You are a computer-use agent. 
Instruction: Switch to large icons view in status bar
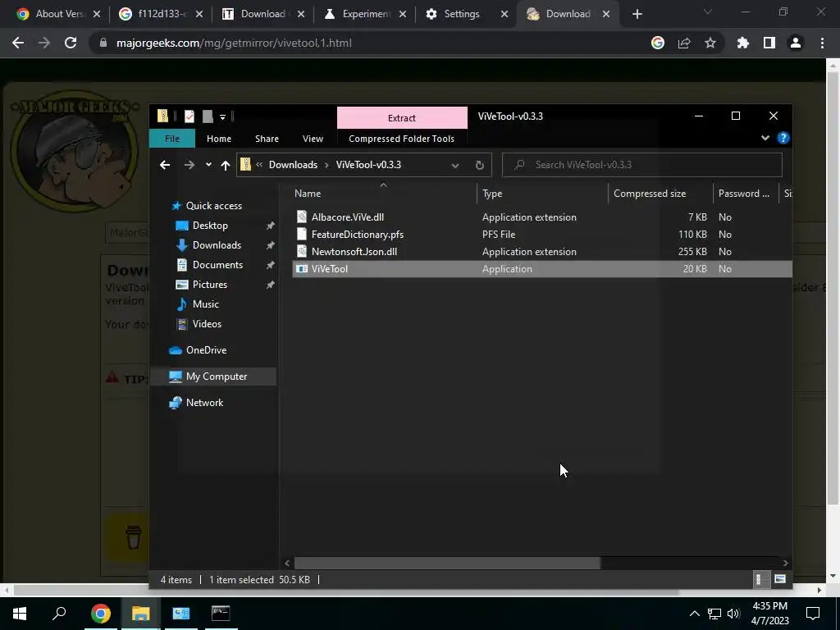pyautogui.click(x=780, y=579)
